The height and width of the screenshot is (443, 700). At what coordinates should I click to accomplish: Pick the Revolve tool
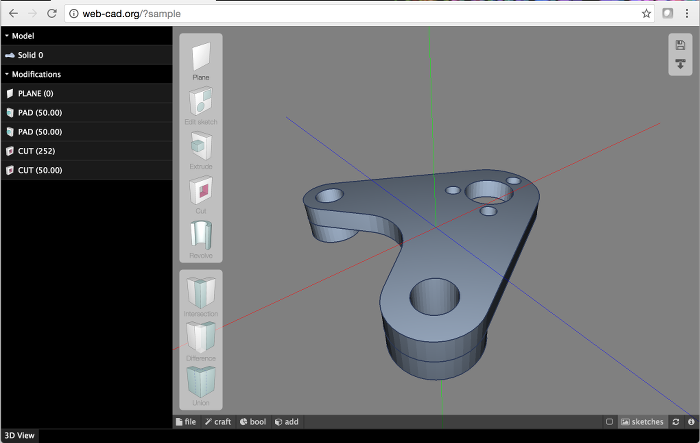201,237
